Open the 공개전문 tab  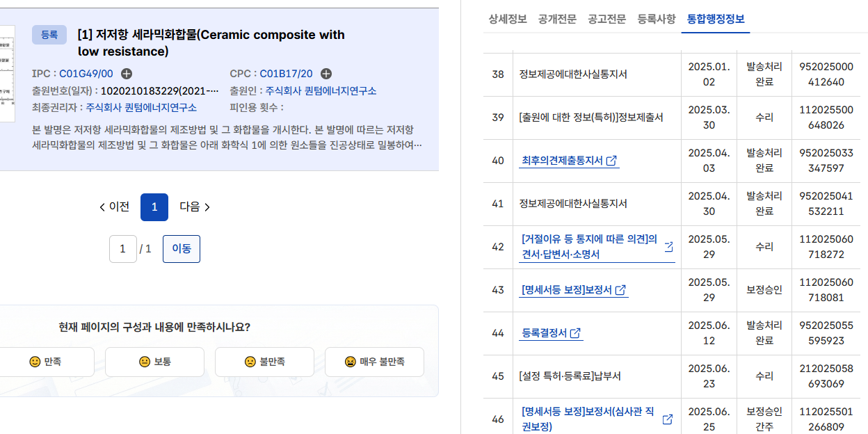pyautogui.click(x=557, y=19)
